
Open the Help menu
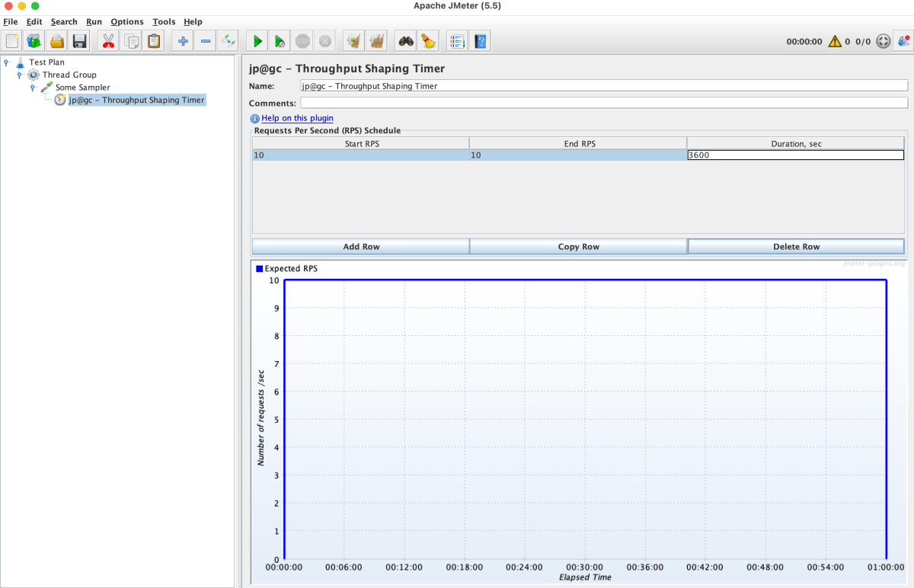[193, 22]
